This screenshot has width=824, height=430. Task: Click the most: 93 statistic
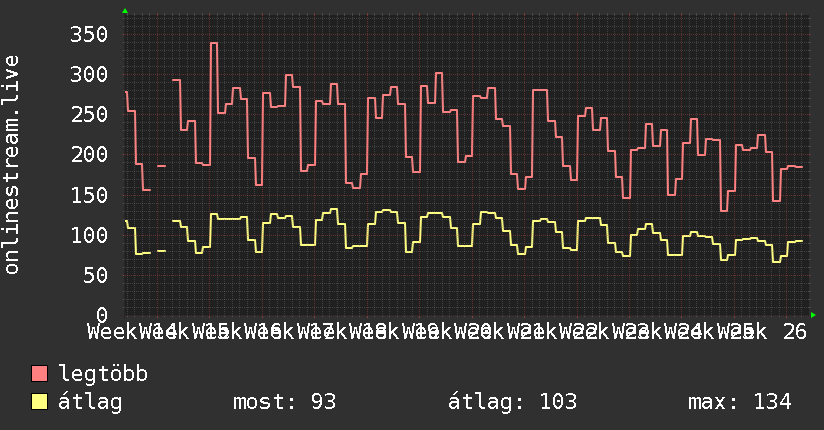click(284, 402)
